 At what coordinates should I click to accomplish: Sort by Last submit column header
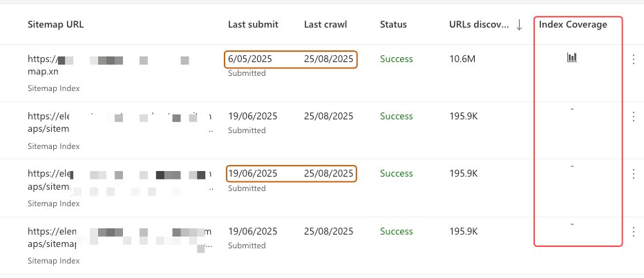coord(253,25)
